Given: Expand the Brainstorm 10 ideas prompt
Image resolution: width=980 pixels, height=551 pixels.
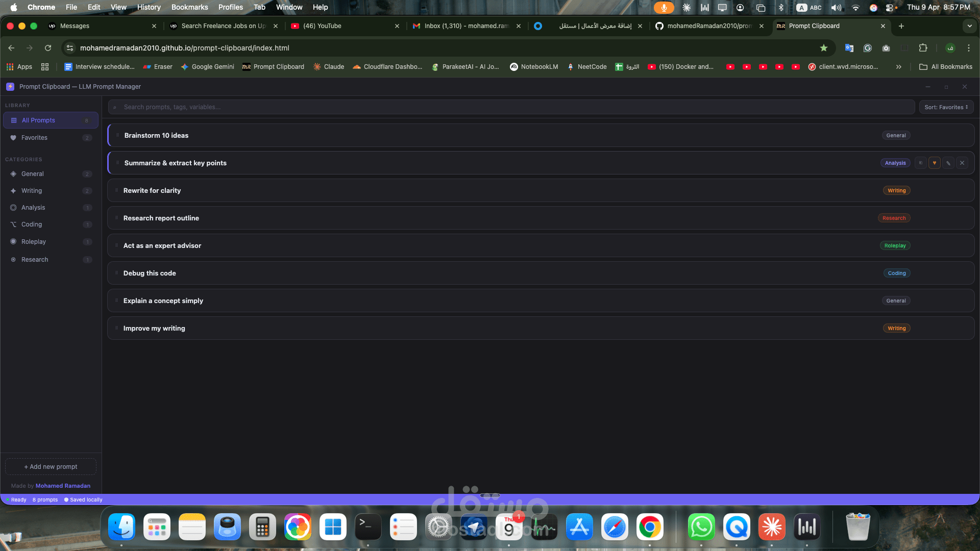Looking at the screenshot, I should [156, 136].
